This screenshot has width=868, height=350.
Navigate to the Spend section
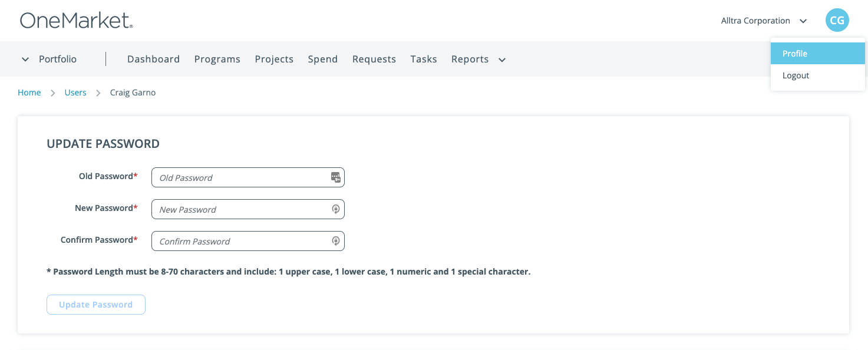pyautogui.click(x=322, y=59)
